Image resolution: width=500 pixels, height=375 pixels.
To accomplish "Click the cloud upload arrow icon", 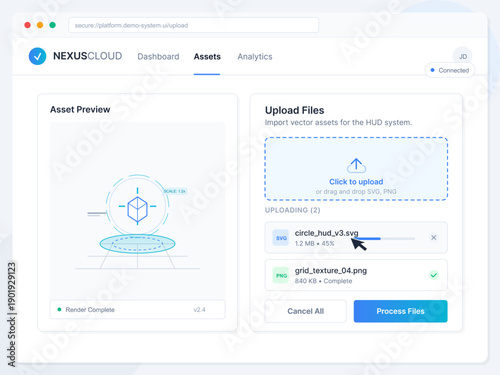I will (x=356, y=166).
